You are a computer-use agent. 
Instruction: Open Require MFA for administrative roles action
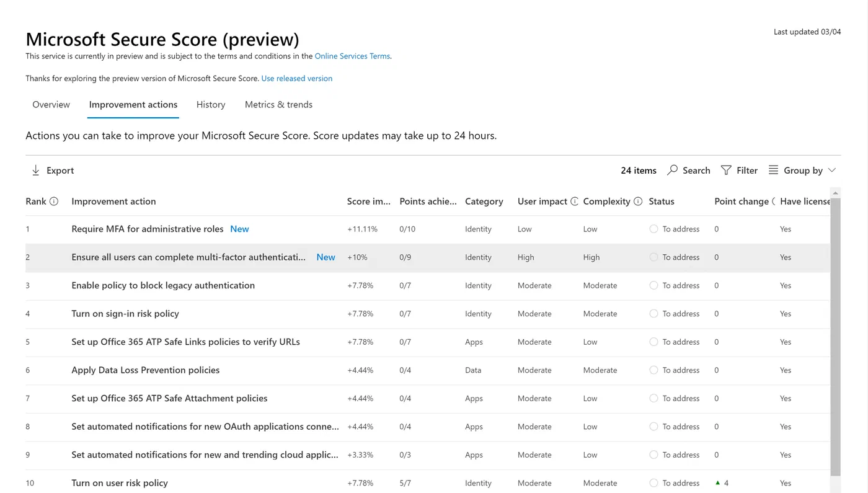[148, 229]
